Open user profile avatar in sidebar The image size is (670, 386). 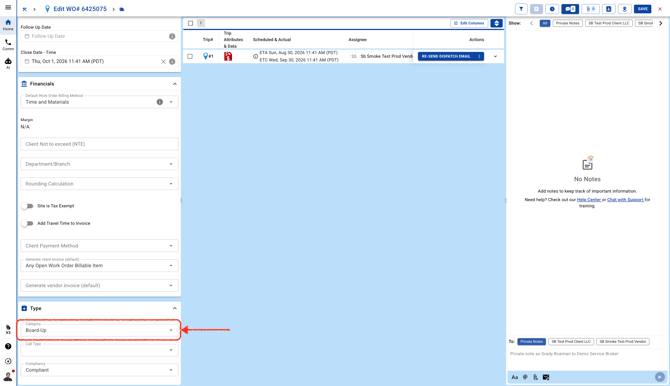tap(8, 377)
